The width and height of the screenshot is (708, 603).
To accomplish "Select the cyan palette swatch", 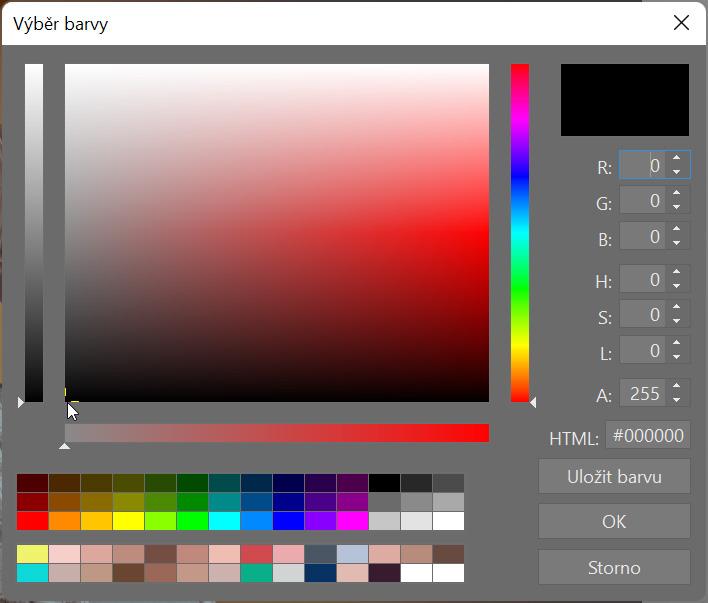I will coord(224,521).
